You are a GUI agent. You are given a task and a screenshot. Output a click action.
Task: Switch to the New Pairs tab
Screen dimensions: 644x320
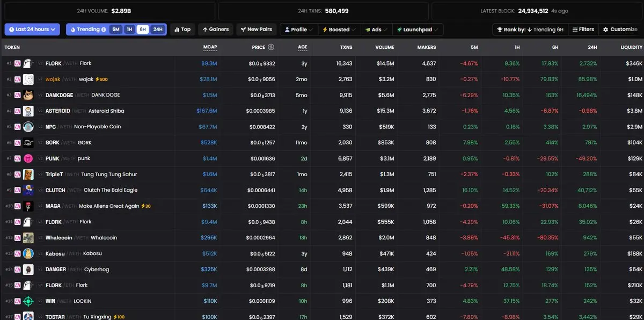click(x=256, y=30)
